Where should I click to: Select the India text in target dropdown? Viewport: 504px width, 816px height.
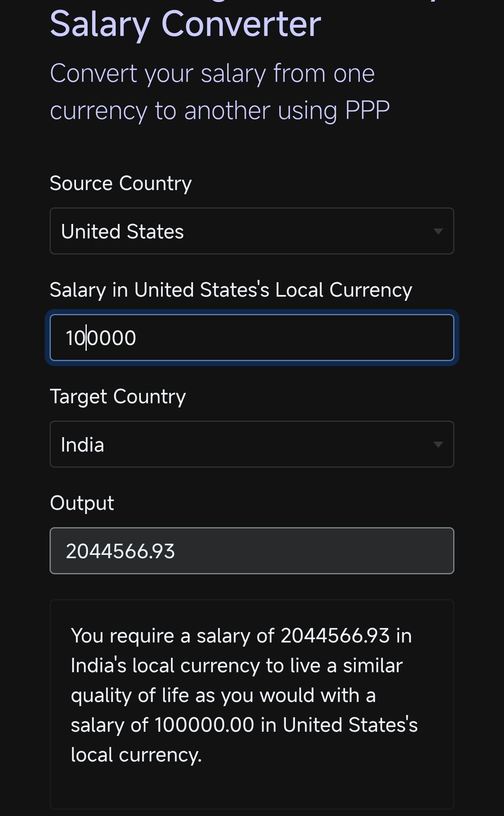point(82,445)
